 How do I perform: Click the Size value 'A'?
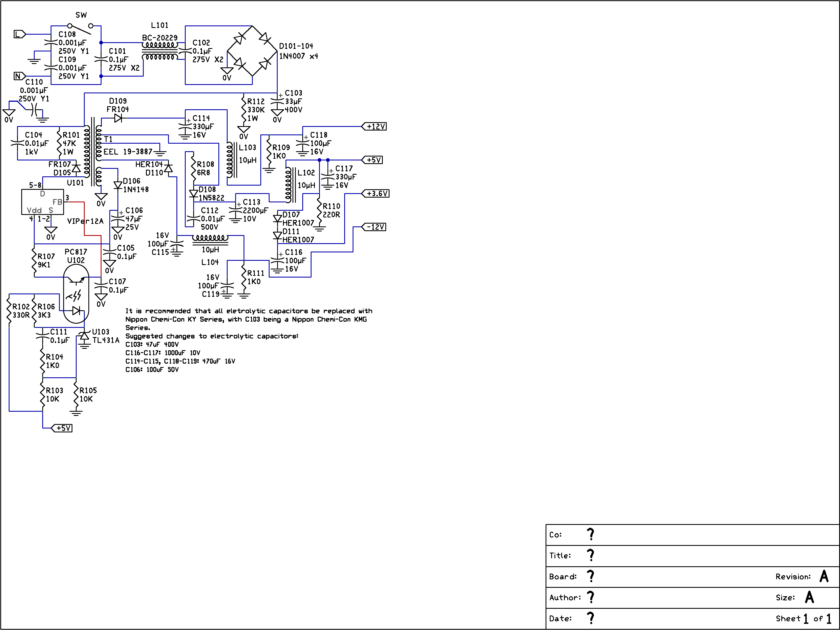pos(809,597)
